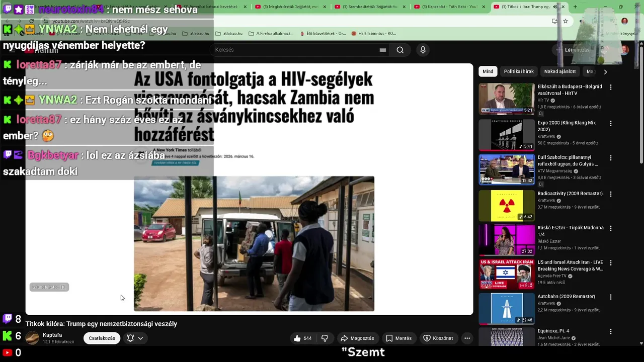Screen dimensions: 644x362
Task: Close the Titkok kilóra browser tab
Action: [562, 7]
